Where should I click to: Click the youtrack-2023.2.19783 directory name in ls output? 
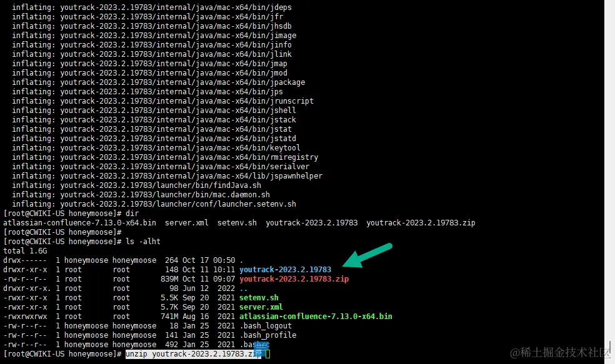[285, 270]
